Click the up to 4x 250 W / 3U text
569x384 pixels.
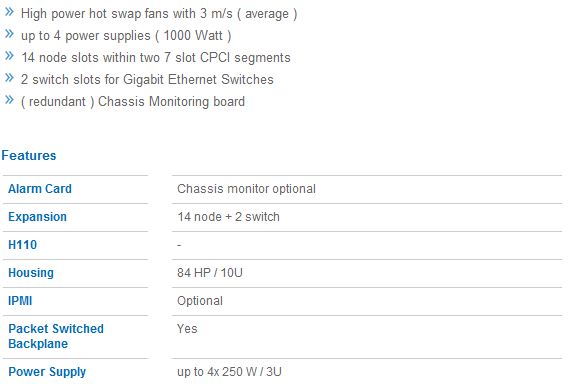[x=229, y=372]
